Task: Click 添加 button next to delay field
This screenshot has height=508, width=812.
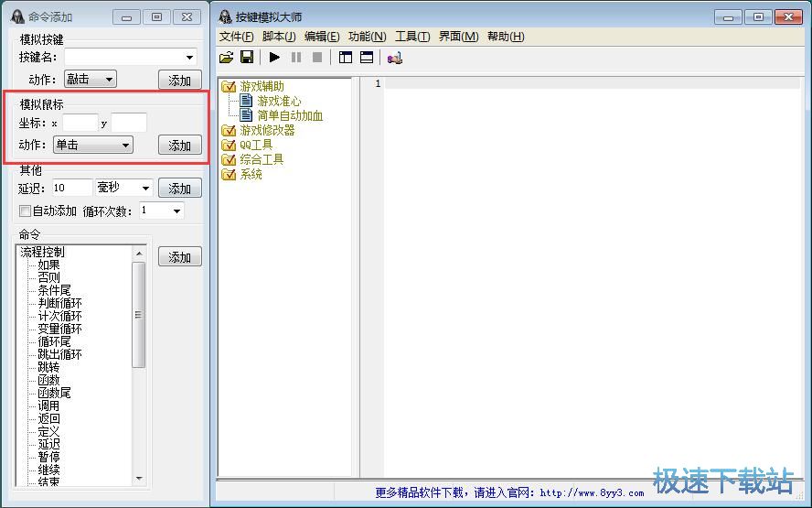Action: (x=180, y=189)
